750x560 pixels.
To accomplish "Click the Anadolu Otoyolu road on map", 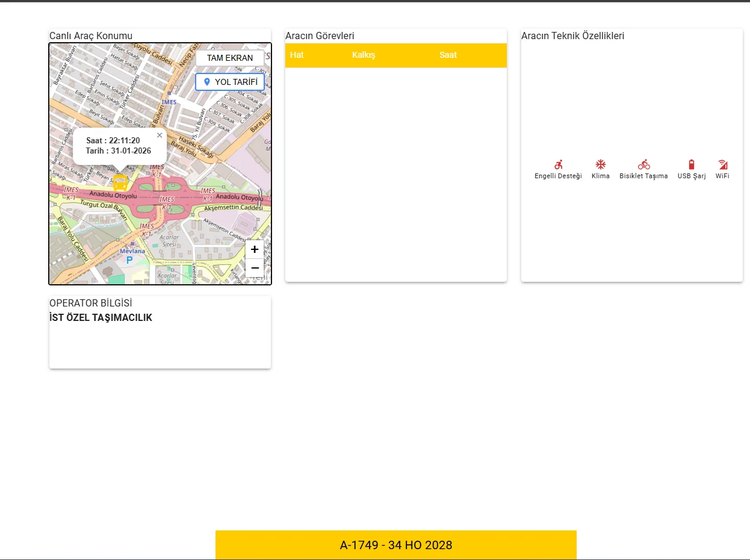I will (113, 194).
